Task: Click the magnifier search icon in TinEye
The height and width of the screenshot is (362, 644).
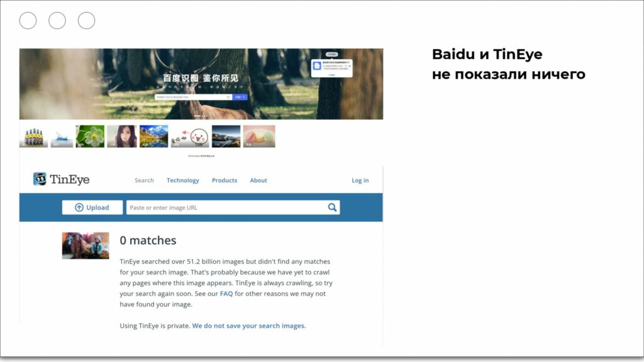Action: 332,207
